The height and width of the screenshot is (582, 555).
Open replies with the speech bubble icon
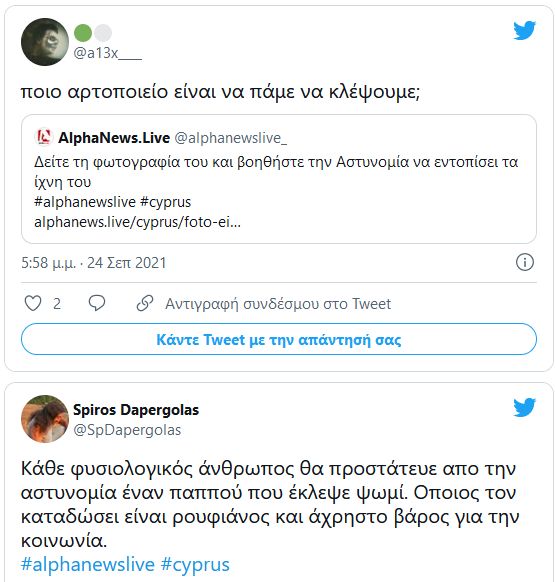coord(97,303)
